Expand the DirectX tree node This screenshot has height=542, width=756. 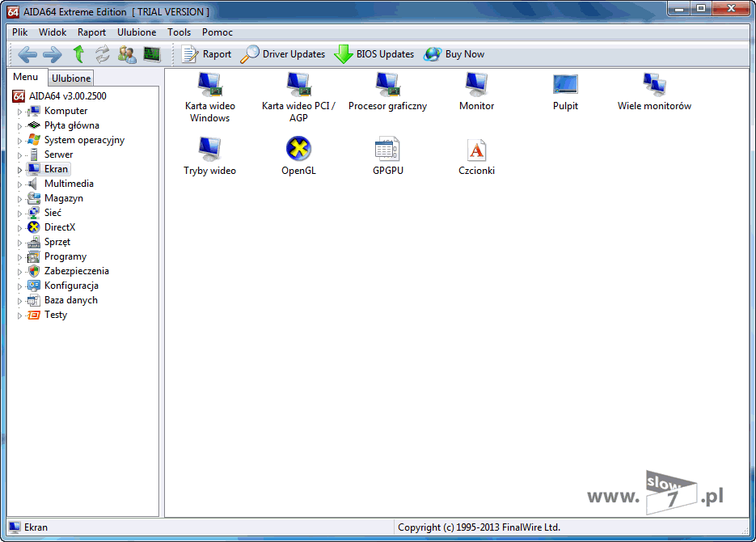pos(19,227)
